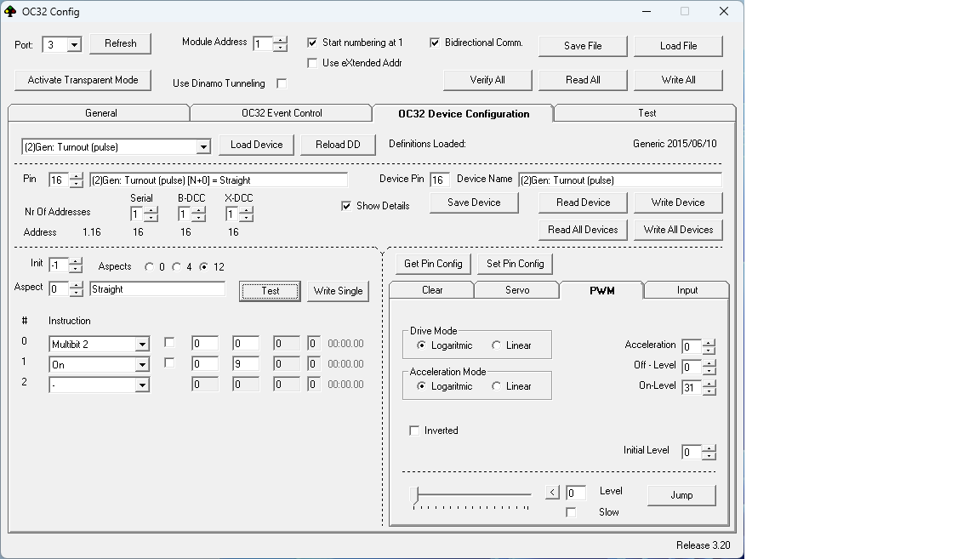
Task: Open the Port dropdown list
Action: [x=73, y=45]
